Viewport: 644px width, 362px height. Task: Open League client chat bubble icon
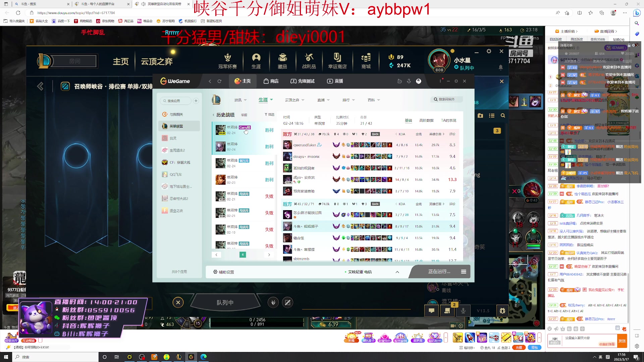coord(431,311)
